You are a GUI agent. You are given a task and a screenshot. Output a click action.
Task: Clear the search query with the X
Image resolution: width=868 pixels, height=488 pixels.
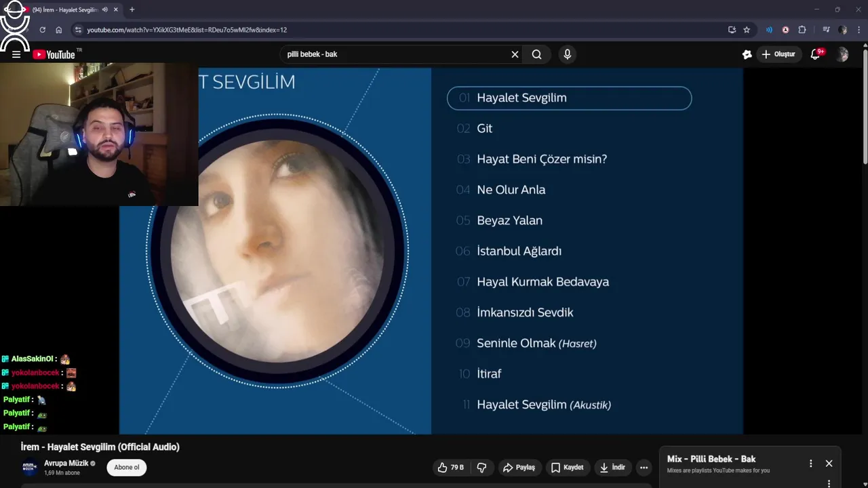(515, 54)
